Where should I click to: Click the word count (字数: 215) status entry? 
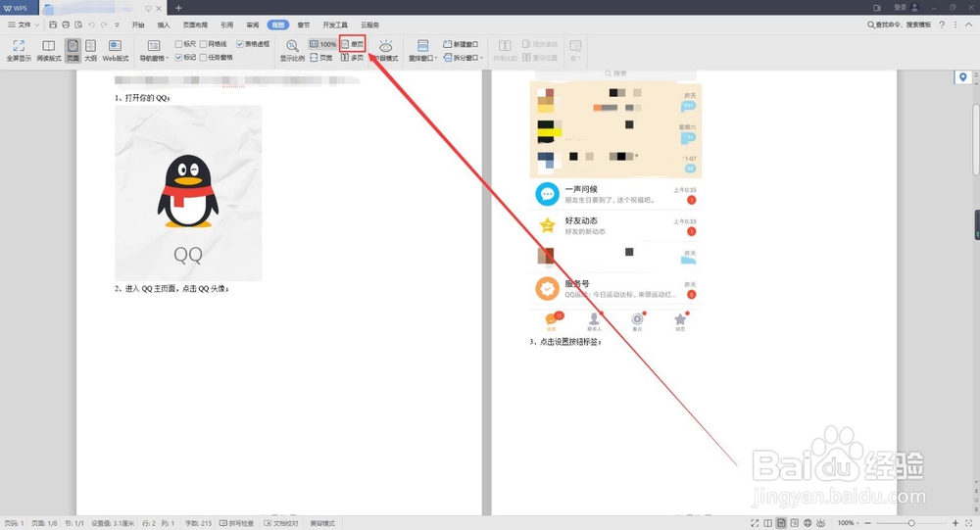(x=199, y=523)
